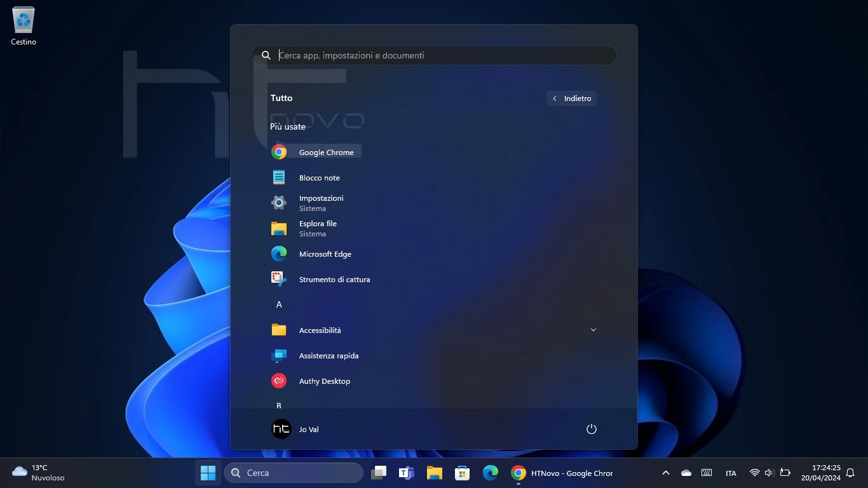Open Microsoft Store in the taskbar
Image resolution: width=868 pixels, height=488 pixels.
[463, 473]
